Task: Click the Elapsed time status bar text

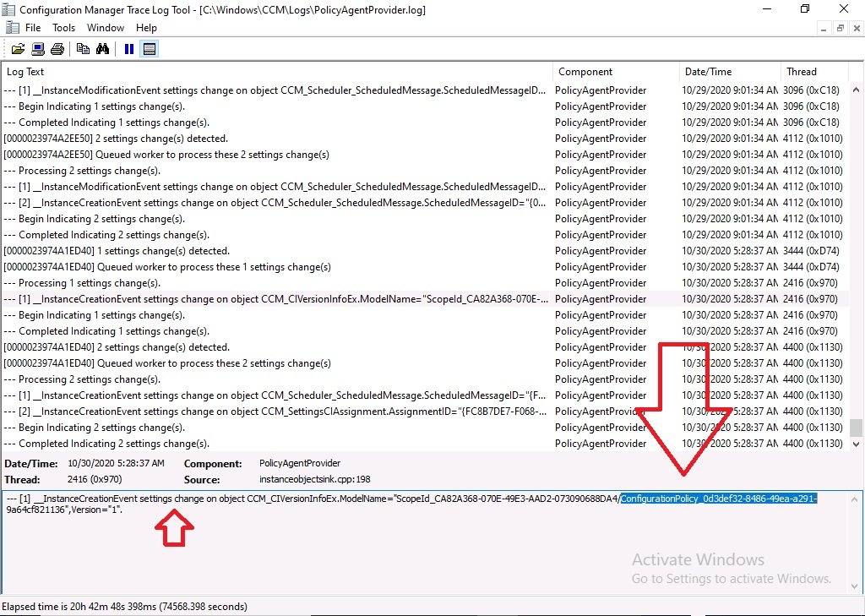Action: [125, 607]
